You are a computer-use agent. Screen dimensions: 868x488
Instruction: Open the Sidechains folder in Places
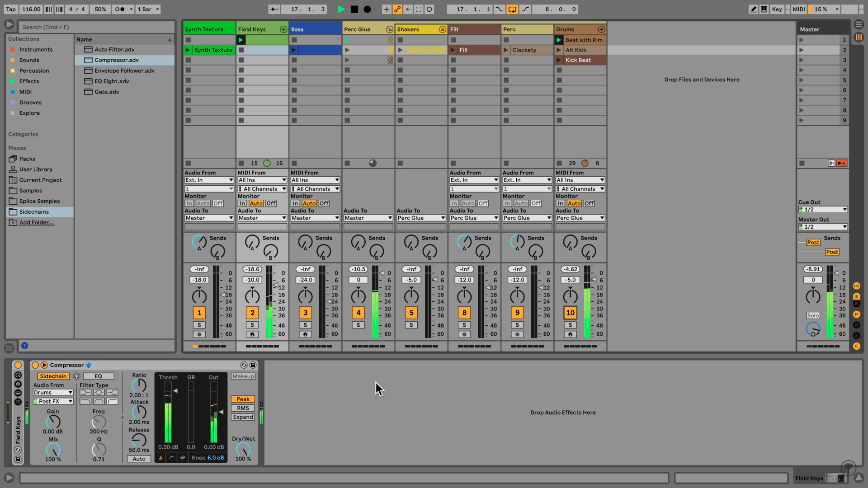pyautogui.click(x=34, y=212)
